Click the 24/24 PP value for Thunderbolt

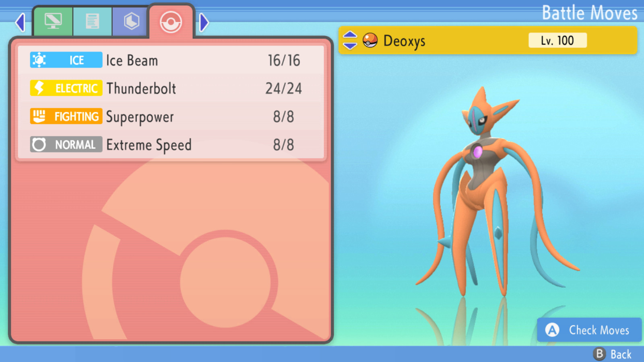(284, 88)
